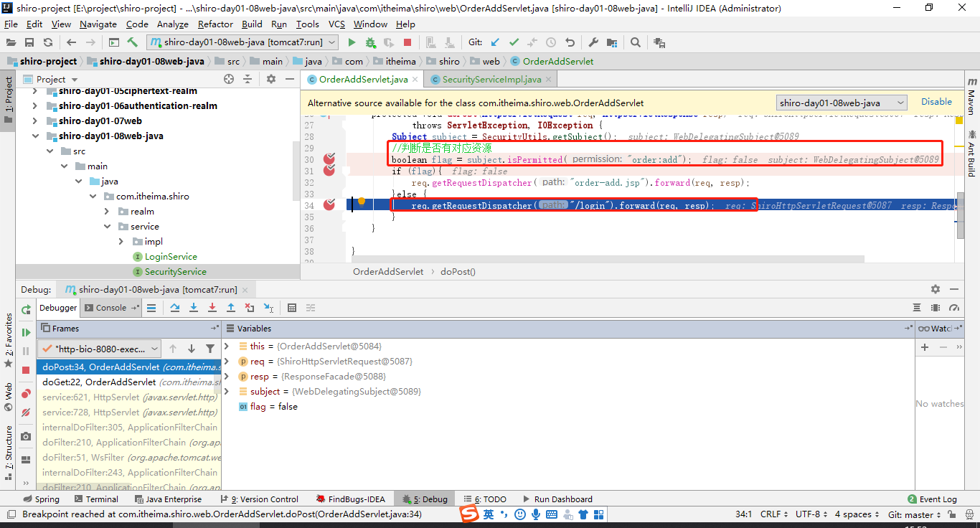
Task: Click Locate current file crosshair in Project panel
Action: coord(230,79)
